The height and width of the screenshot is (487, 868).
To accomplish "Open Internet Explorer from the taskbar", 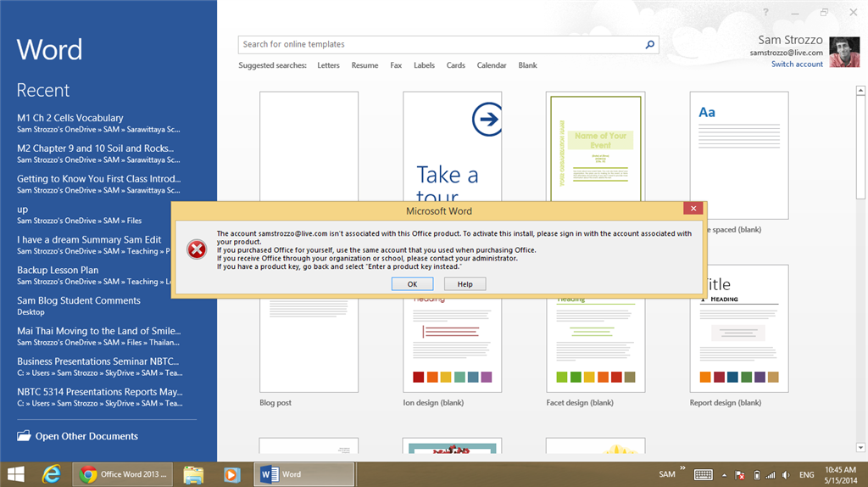I will [x=52, y=474].
